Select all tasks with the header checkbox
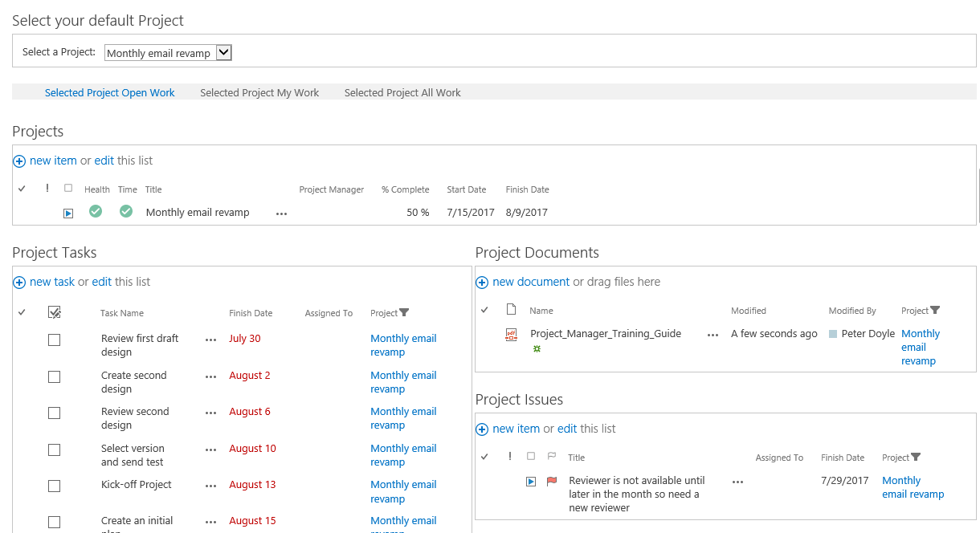980x533 pixels. pos(55,312)
